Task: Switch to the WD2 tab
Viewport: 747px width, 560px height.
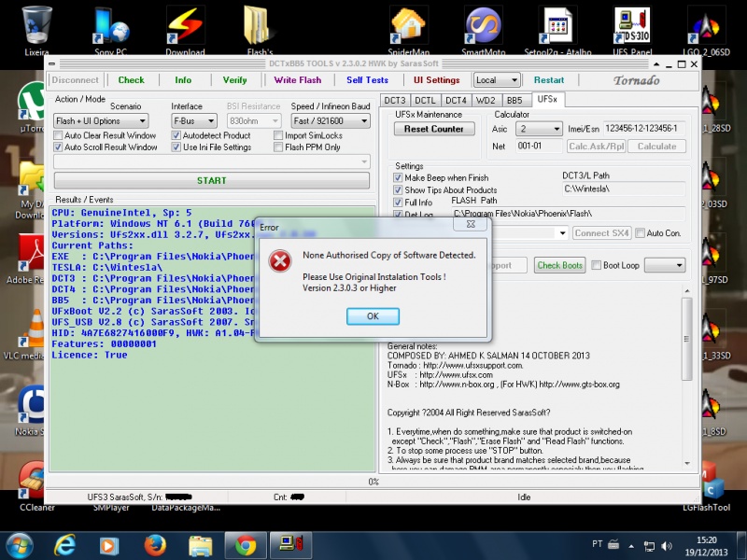Action: coord(486,101)
